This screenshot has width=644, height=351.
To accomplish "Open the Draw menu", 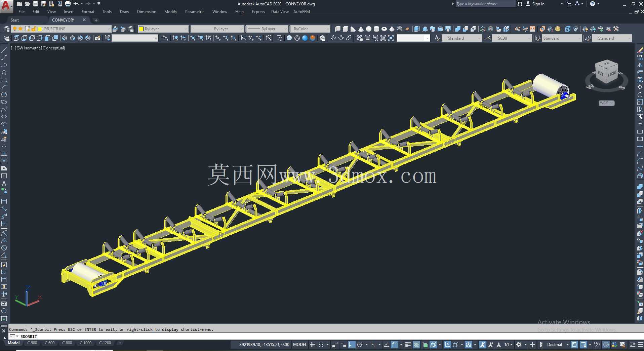I will tap(124, 12).
